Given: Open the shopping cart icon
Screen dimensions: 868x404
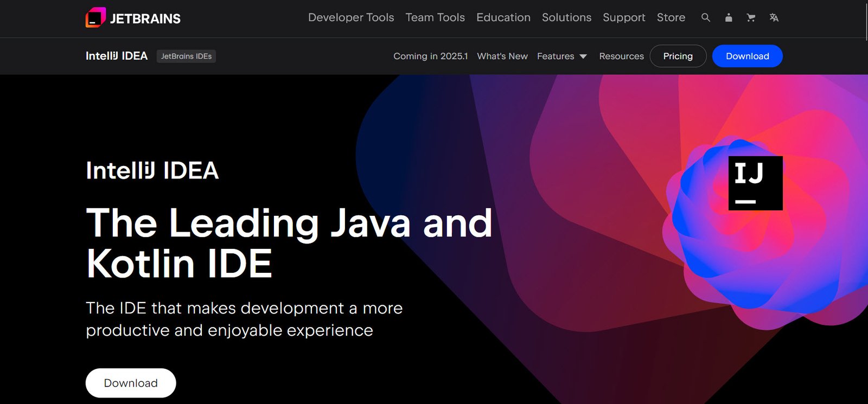Looking at the screenshot, I should [751, 17].
